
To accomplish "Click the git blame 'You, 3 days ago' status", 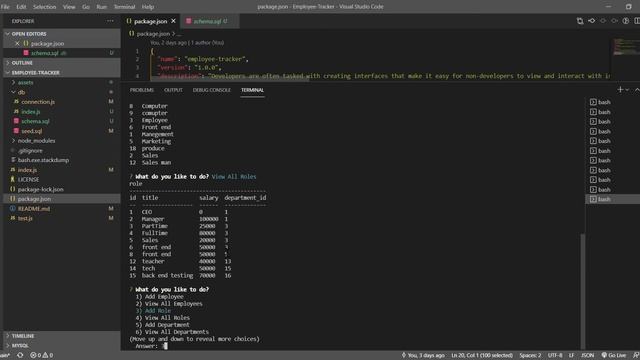I will [423, 355].
